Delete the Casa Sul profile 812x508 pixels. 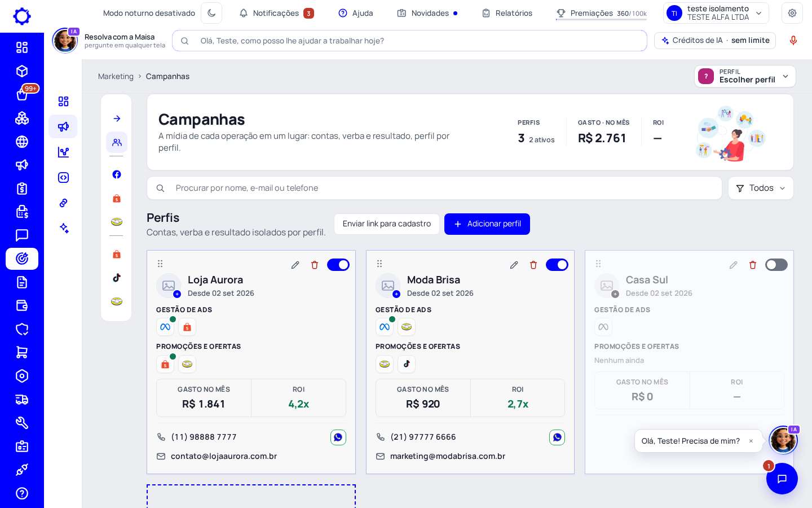[x=753, y=265]
